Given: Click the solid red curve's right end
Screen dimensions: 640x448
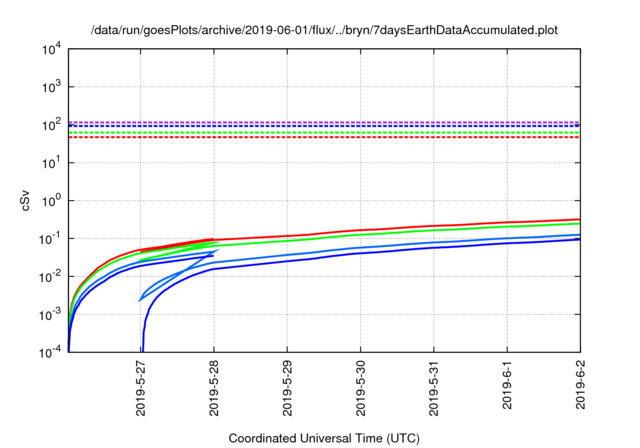Looking at the screenshot, I should coord(576,220).
